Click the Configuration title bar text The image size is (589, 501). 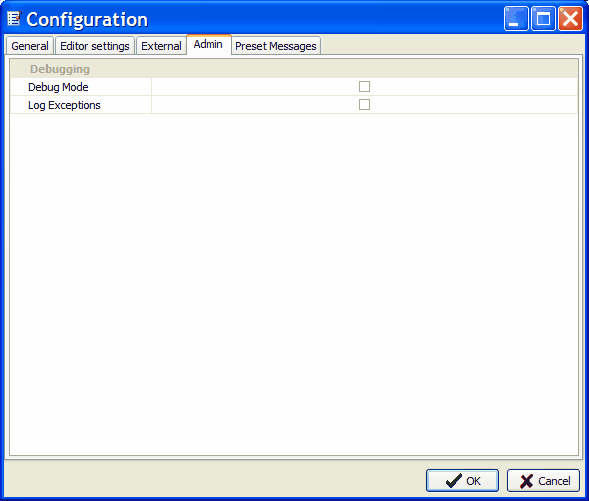coord(87,20)
